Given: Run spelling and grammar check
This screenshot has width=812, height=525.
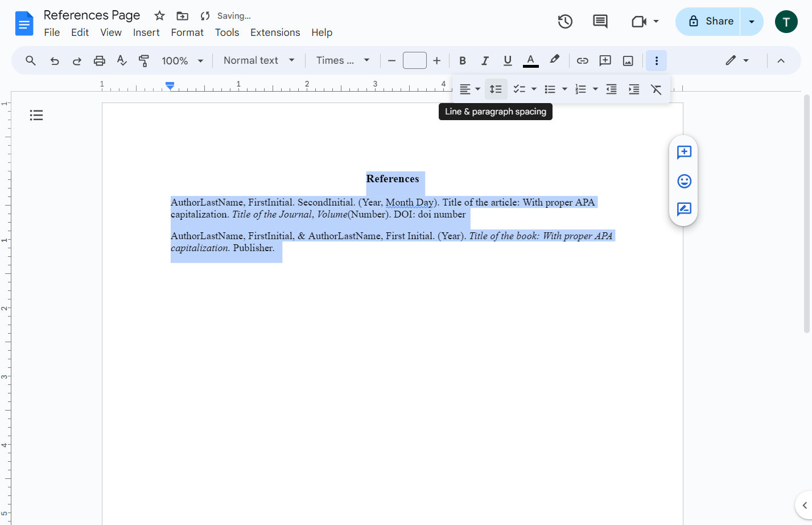Looking at the screenshot, I should click(x=122, y=60).
